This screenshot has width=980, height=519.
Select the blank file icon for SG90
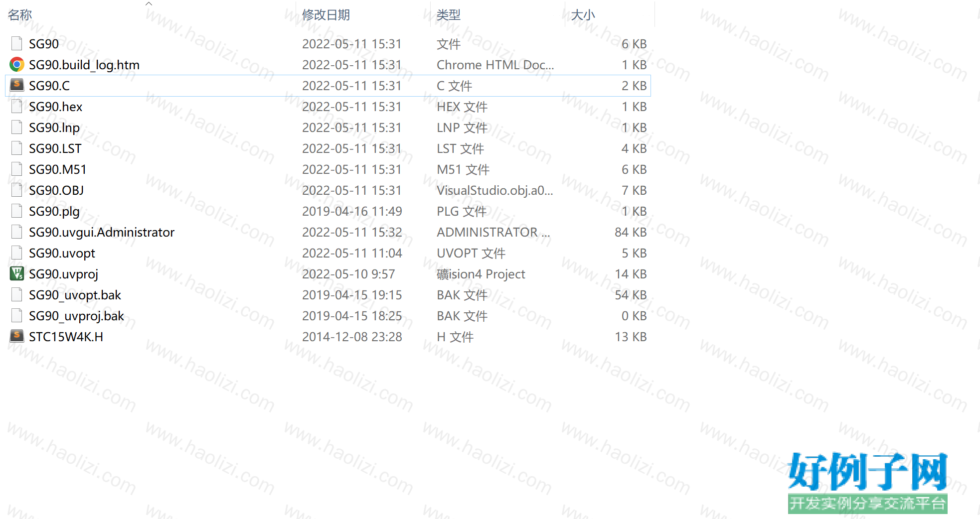16,44
